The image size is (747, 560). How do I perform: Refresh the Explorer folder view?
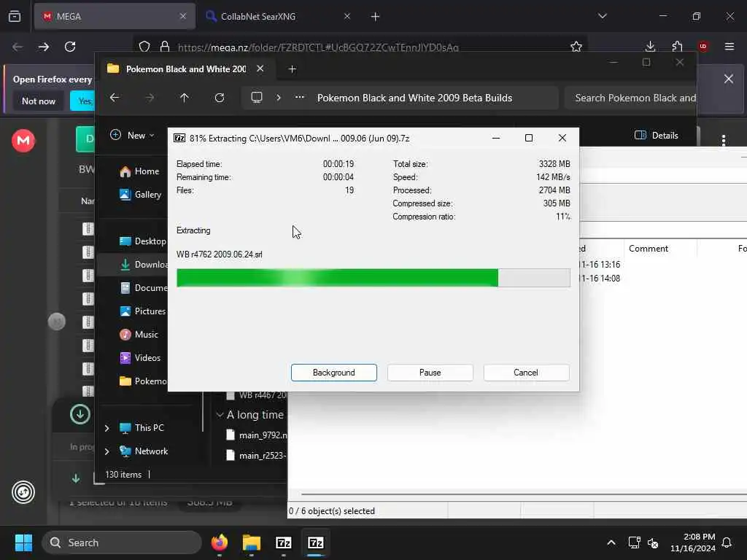tap(220, 98)
